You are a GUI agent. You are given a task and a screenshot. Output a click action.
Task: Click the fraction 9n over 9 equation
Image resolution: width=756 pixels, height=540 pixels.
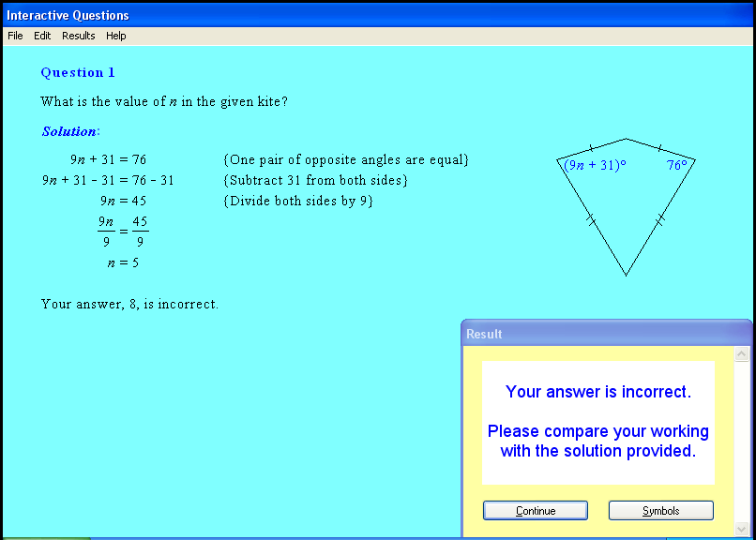[x=123, y=232]
